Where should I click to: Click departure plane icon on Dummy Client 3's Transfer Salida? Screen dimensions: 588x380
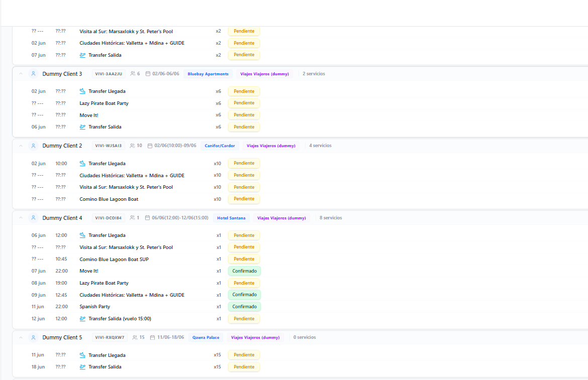click(82, 127)
